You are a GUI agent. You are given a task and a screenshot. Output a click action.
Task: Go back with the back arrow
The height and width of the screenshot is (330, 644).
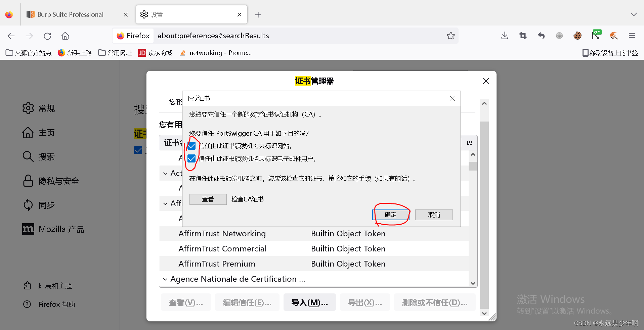(x=11, y=36)
